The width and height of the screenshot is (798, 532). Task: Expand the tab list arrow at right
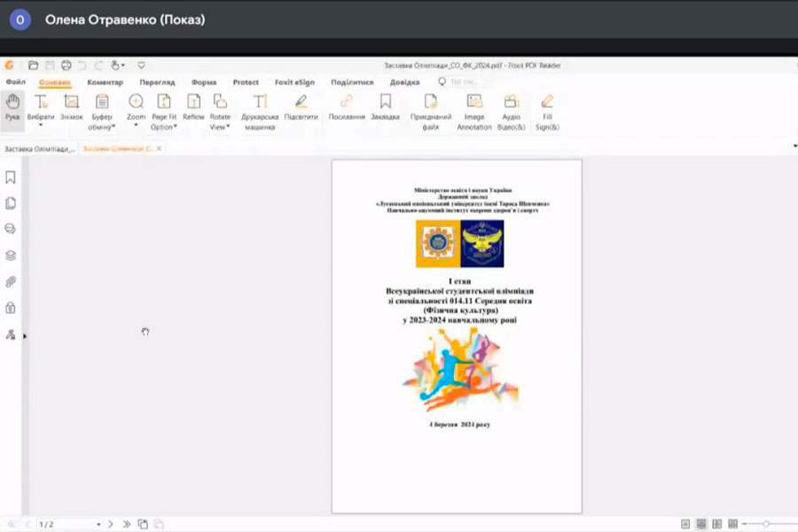[795, 146]
